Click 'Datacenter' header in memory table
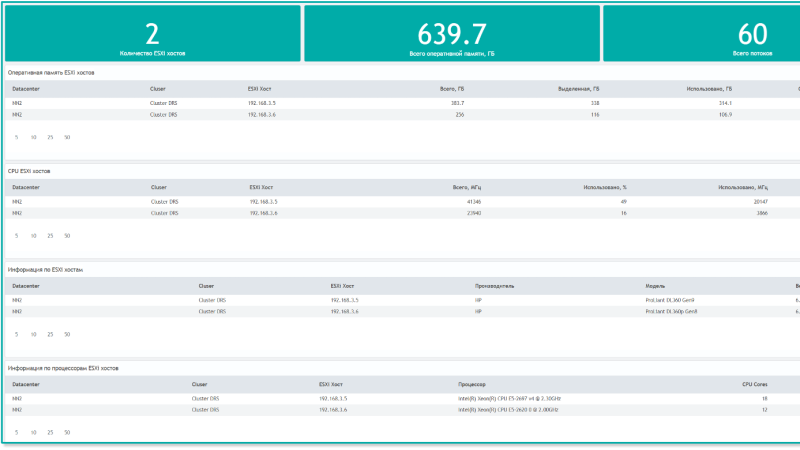Screen dimensions: 800x450 pyautogui.click(x=26, y=89)
